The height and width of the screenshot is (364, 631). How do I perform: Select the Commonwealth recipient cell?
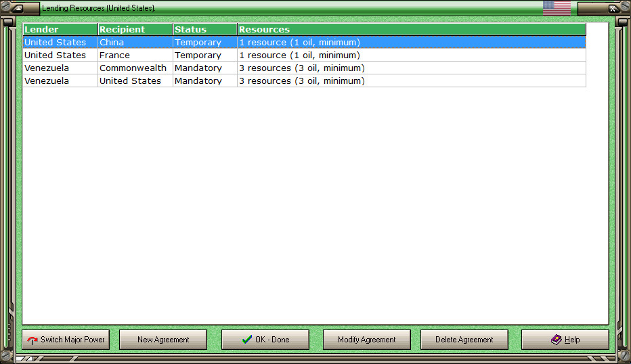tap(135, 68)
